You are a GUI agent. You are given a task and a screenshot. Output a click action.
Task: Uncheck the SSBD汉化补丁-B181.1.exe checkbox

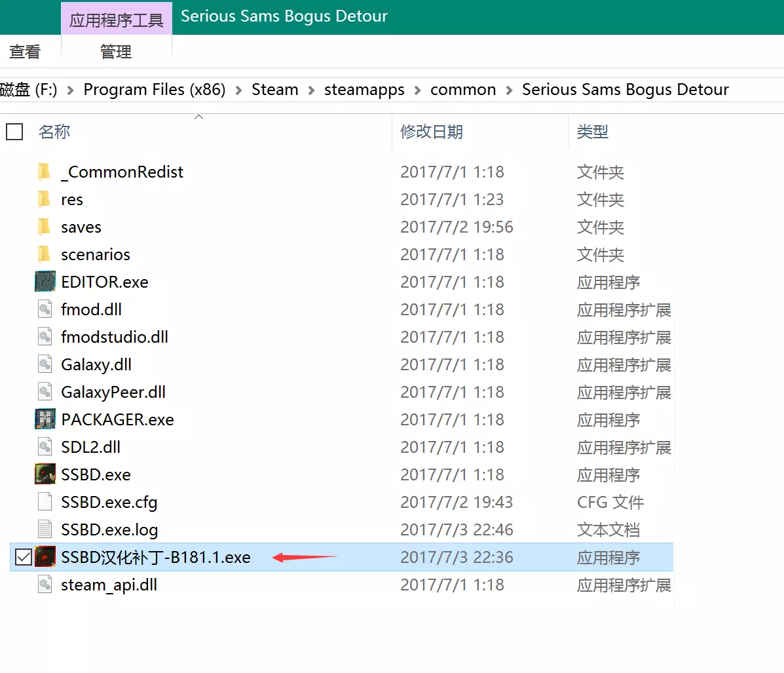[24, 558]
